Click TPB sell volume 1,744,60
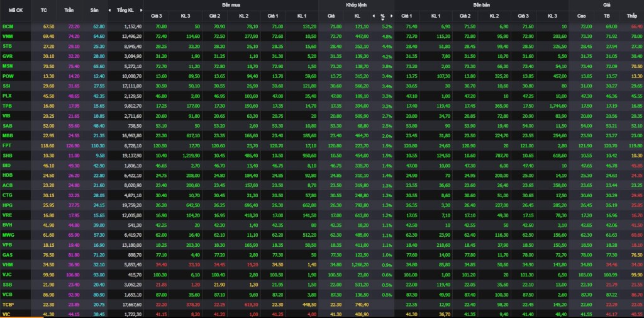Viewport: 644px width, 318px height. [558, 106]
